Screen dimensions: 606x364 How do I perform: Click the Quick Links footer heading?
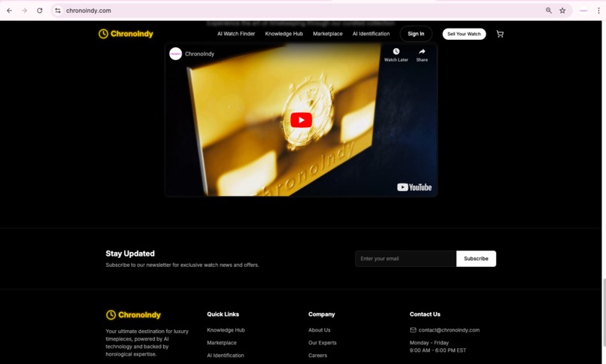[x=223, y=314]
